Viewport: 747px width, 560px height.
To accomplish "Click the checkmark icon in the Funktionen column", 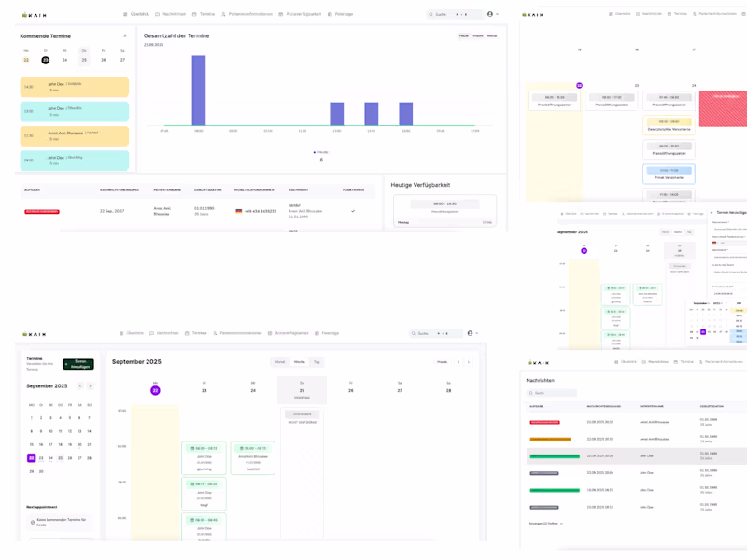I will coord(353,211).
